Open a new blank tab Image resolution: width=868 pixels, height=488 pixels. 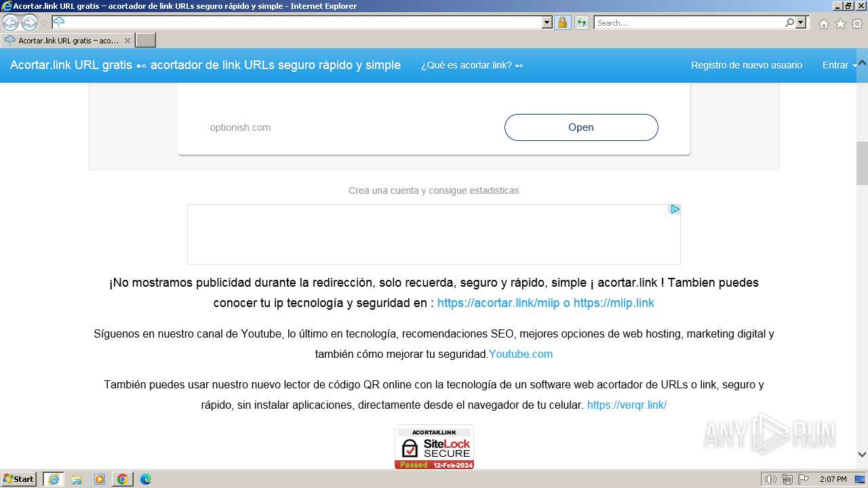coord(146,41)
